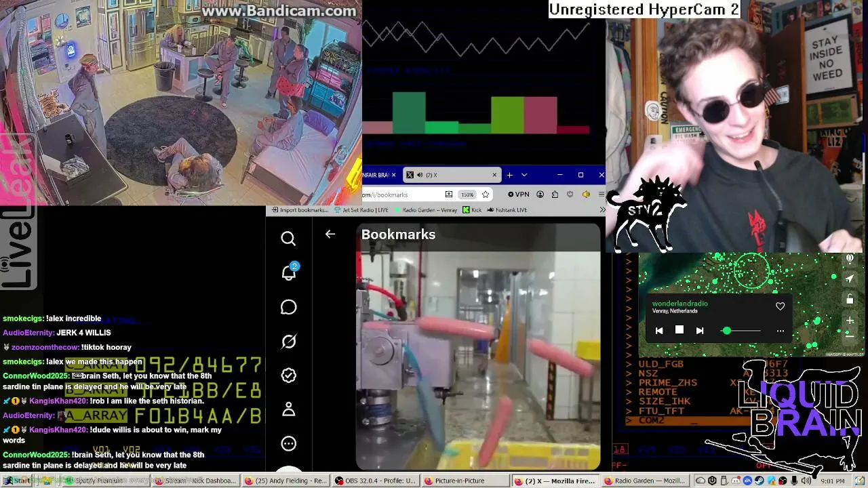Click the taskbar clock showing 9:01 PM
The width and height of the screenshot is (868, 488).
(832, 481)
